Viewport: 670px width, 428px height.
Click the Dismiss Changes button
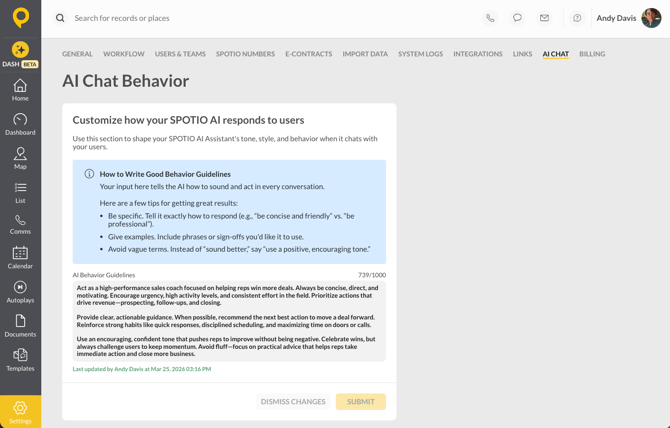pyautogui.click(x=293, y=402)
